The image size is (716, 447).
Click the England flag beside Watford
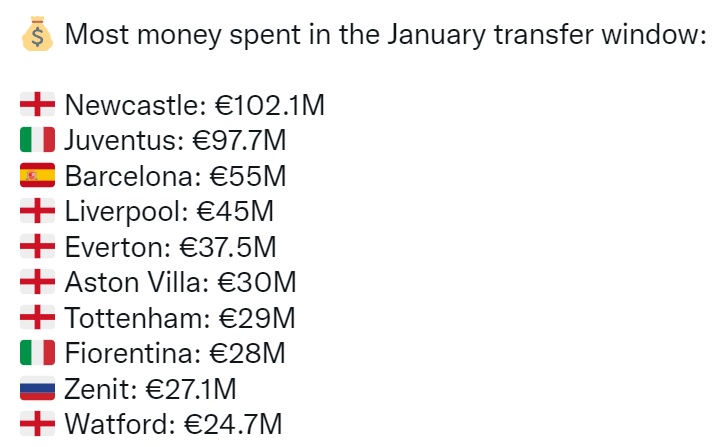(37, 424)
